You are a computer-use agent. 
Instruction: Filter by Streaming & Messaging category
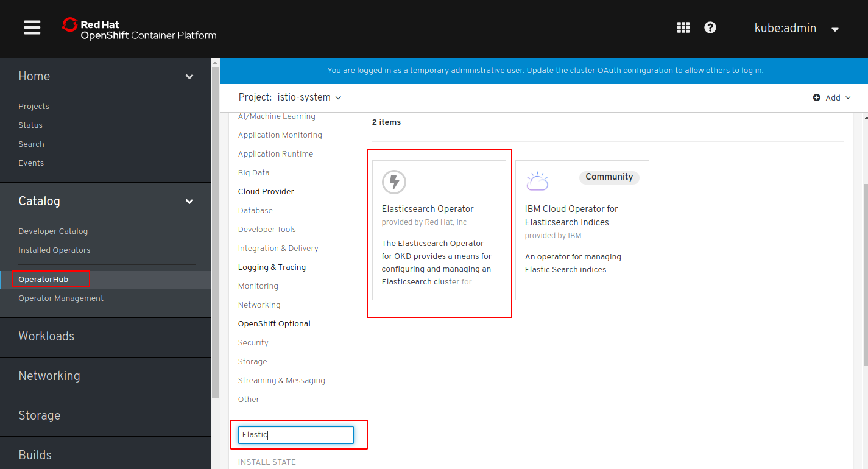[281, 380]
